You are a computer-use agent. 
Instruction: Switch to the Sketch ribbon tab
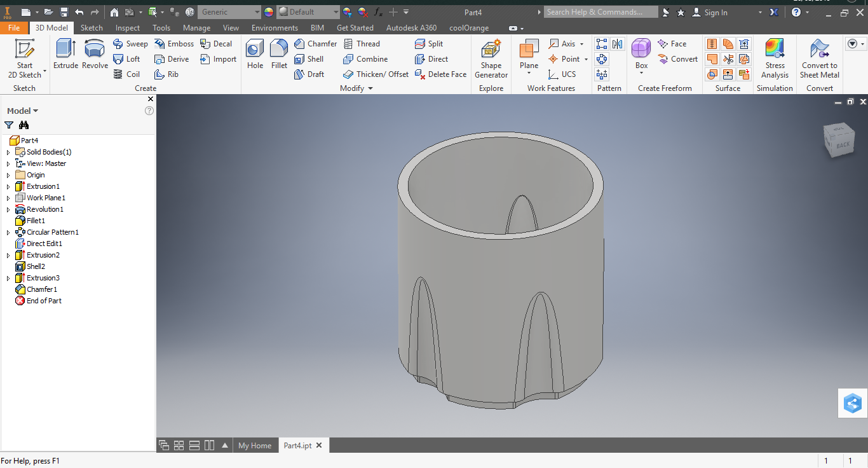92,27
